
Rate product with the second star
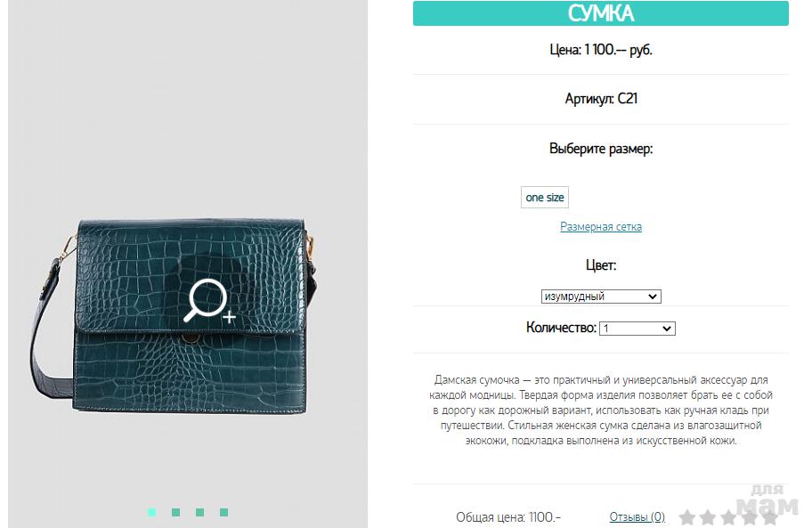coord(708,517)
